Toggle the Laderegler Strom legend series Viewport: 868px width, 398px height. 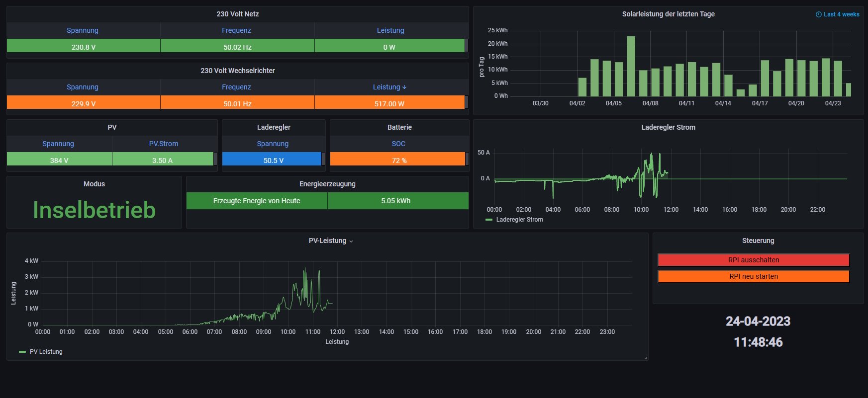coord(519,220)
